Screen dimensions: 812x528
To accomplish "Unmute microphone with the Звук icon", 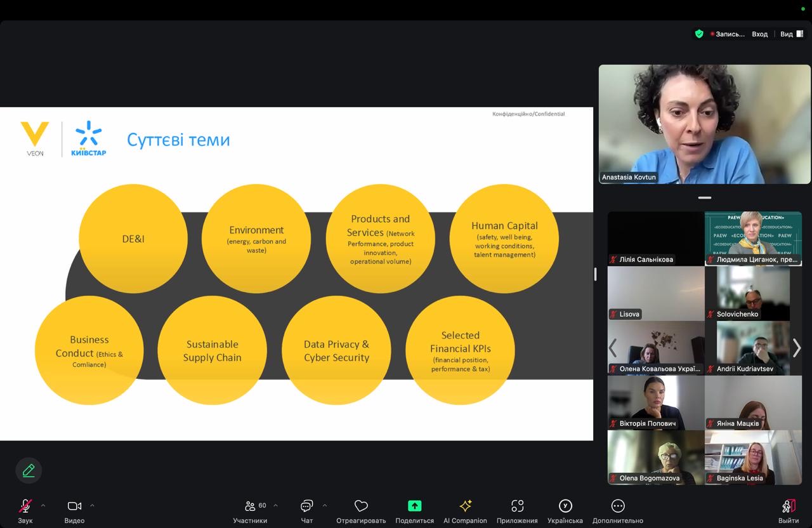I will coord(25,506).
